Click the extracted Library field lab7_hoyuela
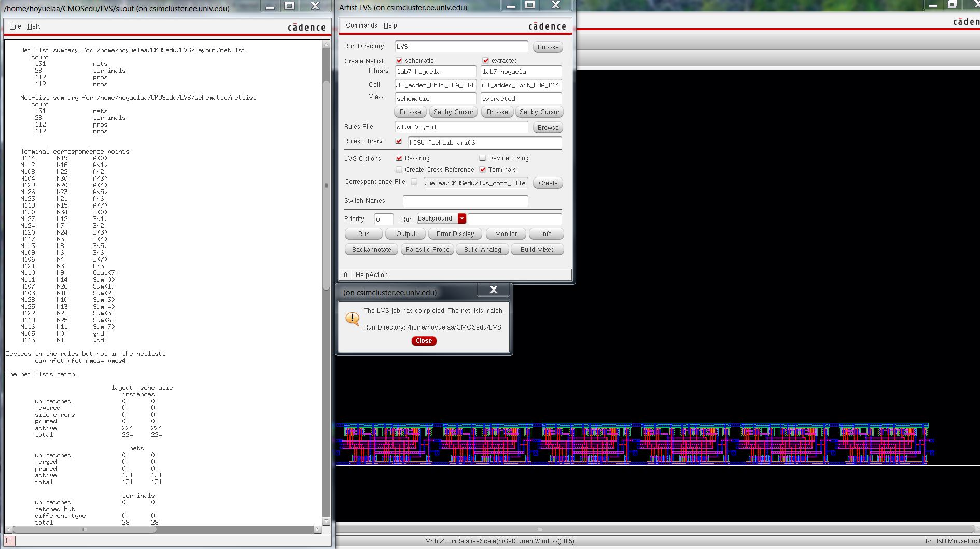The image size is (980, 549). [x=521, y=72]
